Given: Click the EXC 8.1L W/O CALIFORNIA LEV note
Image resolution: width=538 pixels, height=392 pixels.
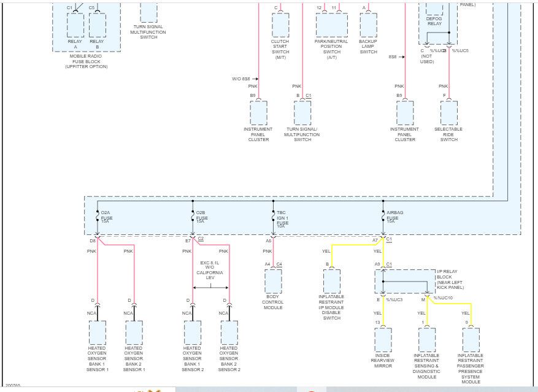Looking at the screenshot, I should [x=210, y=270].
